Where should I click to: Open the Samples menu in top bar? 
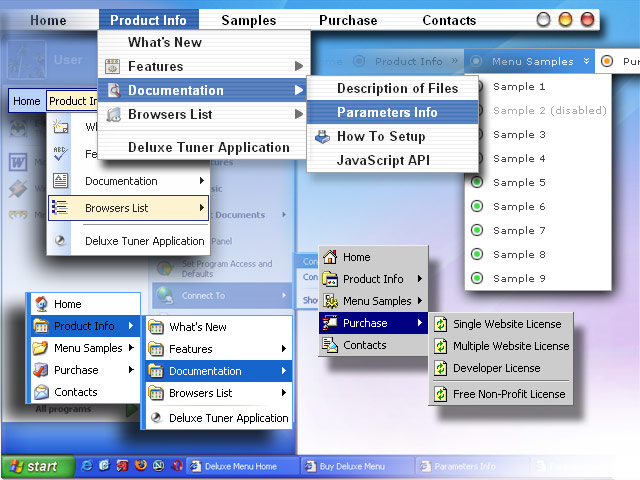249,20
